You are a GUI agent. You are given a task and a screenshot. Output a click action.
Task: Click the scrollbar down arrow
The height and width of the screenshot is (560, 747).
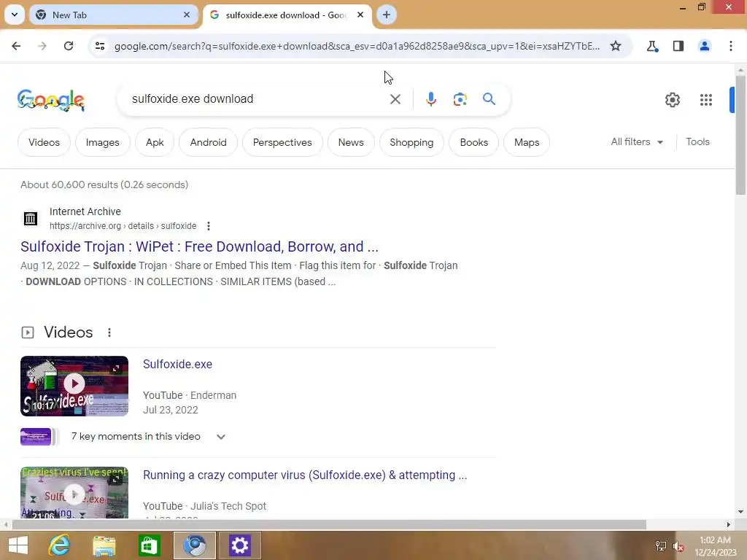(740, 512)
